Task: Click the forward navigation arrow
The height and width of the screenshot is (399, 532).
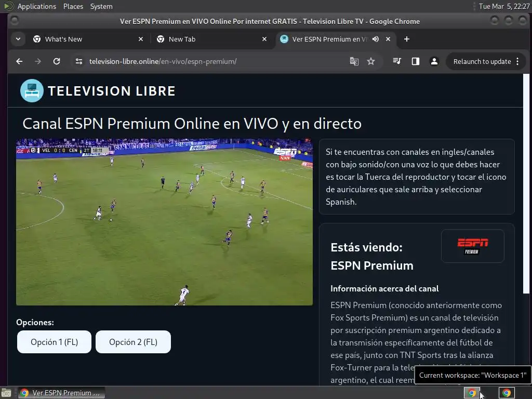Action: 38,61
